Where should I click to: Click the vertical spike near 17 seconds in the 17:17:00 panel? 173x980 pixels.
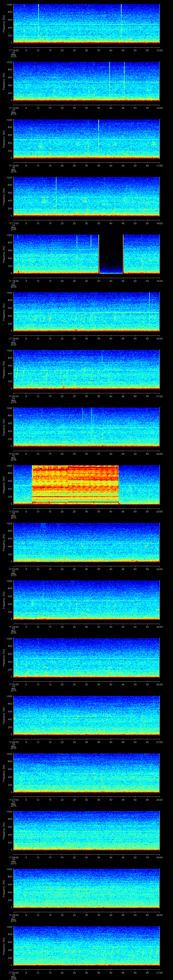click(56, 192)
